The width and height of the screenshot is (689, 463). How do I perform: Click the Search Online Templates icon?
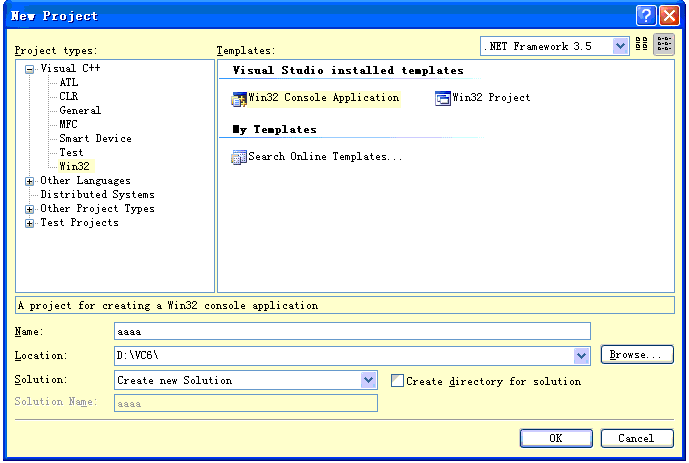coord(239,157)
